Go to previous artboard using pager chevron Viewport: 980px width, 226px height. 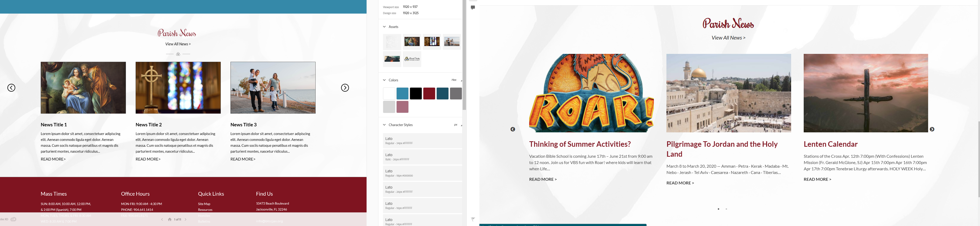[x=162, y=219]
